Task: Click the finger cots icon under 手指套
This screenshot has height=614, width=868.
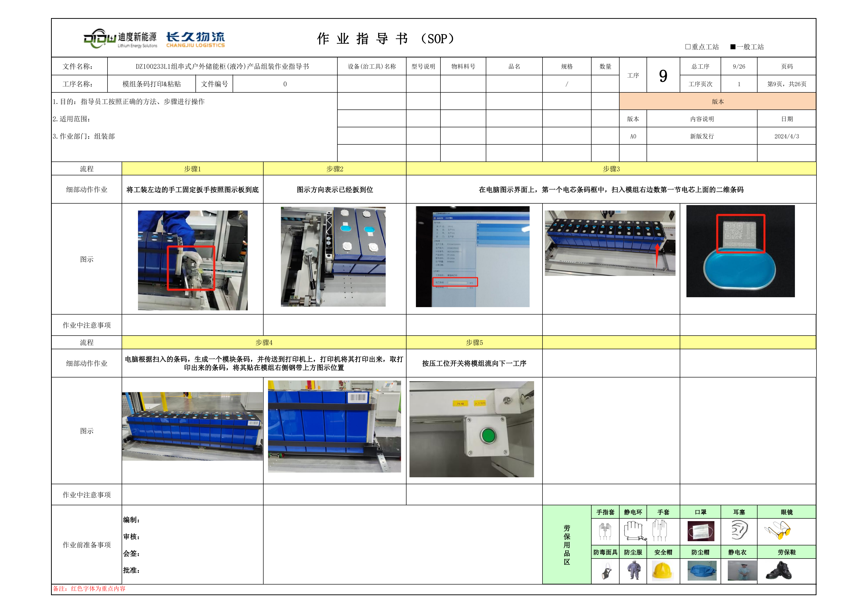Action: 605,531
